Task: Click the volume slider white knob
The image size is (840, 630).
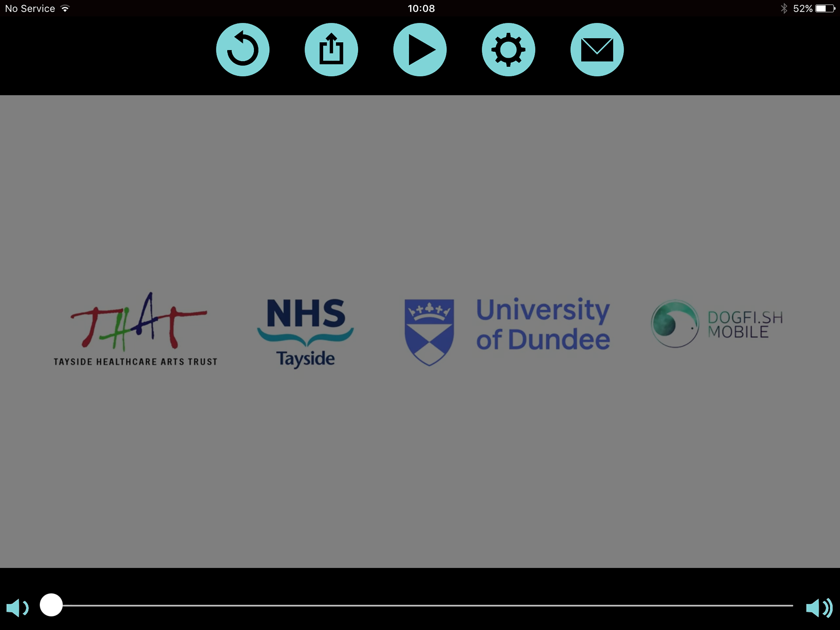Action: point(51,605)
